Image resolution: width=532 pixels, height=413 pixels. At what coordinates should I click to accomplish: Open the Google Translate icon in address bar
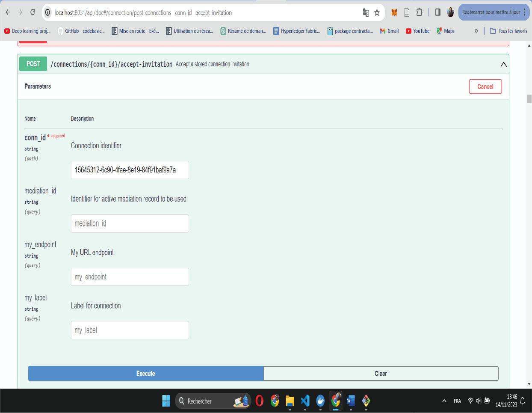366,12
